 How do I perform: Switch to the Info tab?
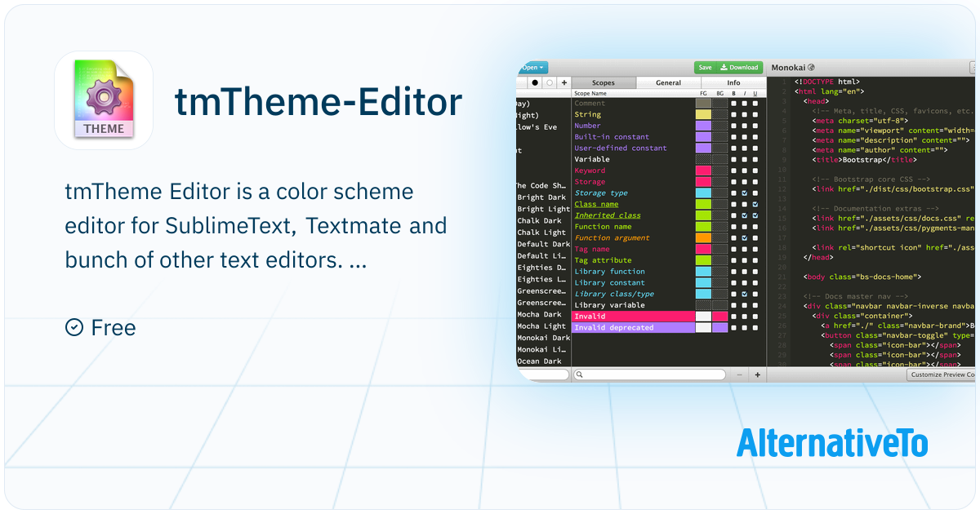click(733, 82)
